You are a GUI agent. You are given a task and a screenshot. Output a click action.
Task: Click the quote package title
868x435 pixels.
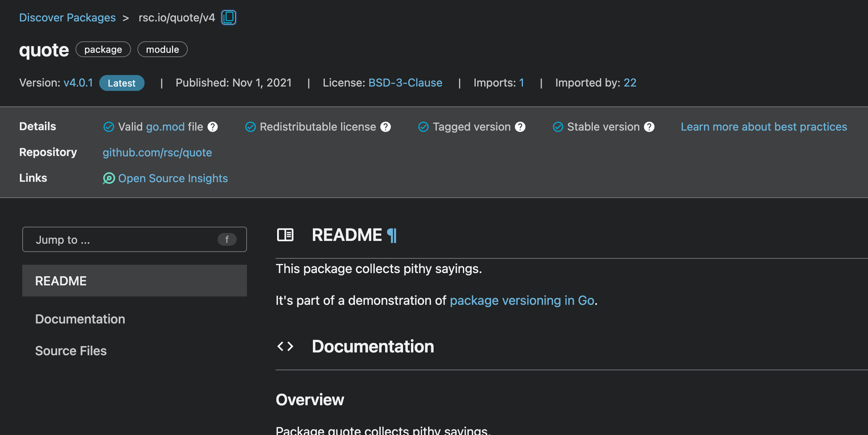pyautogui.click(x=44, y=50)
